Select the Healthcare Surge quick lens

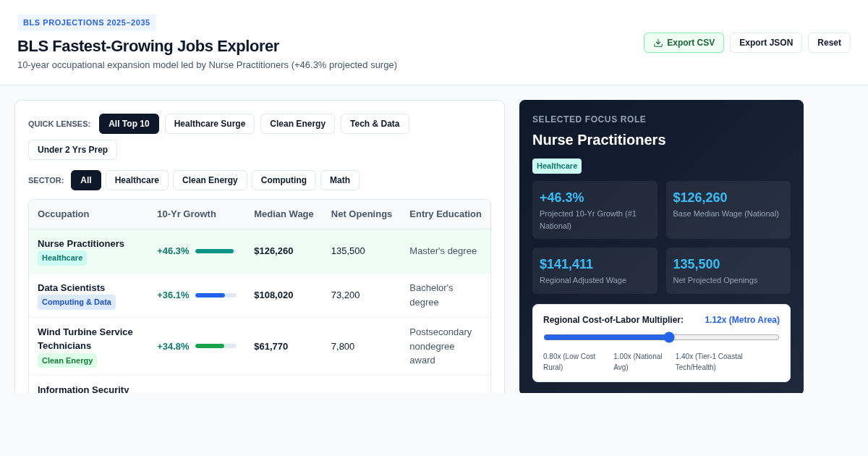click(210, 124)
